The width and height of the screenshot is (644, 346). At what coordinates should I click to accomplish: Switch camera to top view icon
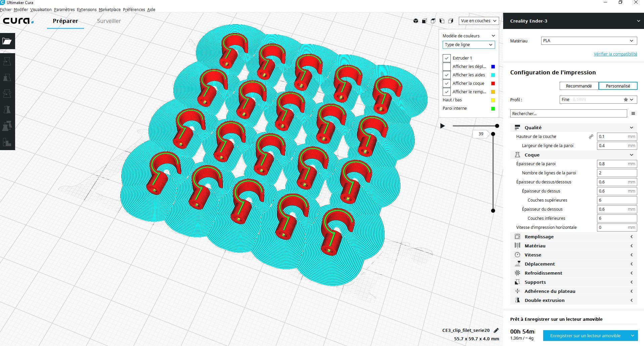(x=433, y=21)
